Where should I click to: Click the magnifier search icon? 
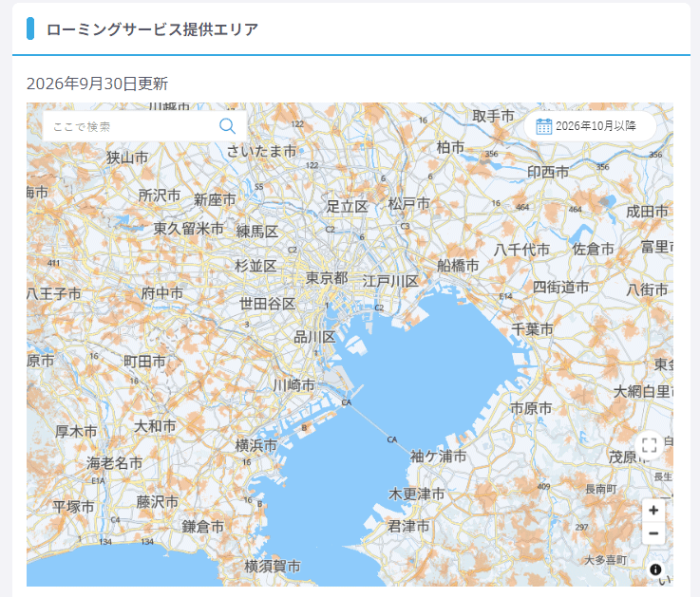tap(227, 126)
